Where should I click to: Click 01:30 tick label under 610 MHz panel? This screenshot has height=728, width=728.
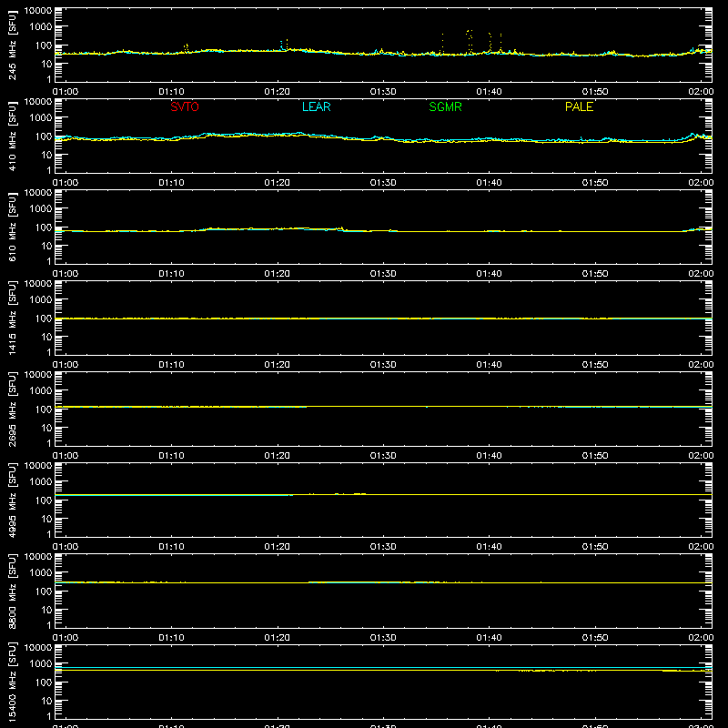click(x=383, y=274)
